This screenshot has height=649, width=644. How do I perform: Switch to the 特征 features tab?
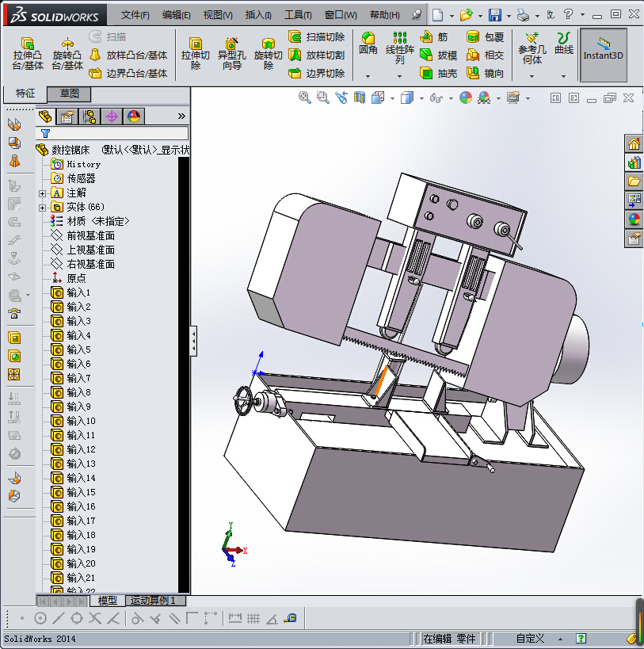tap(25, 94)
